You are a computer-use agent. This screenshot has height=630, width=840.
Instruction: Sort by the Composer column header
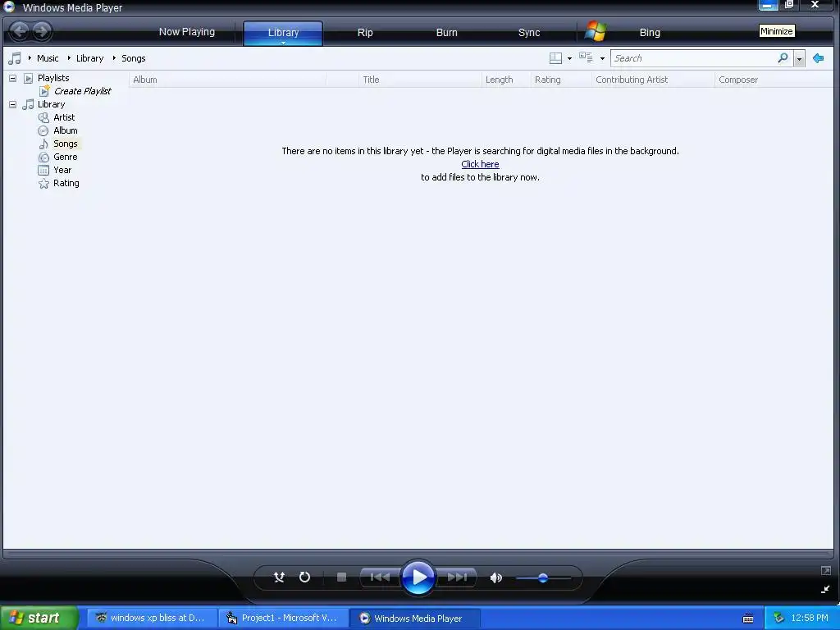pyautogui.click(x=774, y=80)
